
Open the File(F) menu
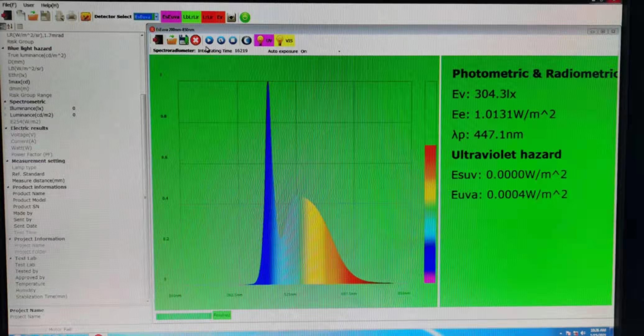[x=9, y=5]
